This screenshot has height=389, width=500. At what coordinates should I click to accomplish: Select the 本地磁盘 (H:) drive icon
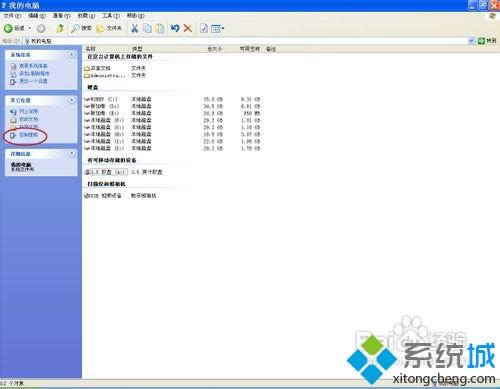(87, 134)
